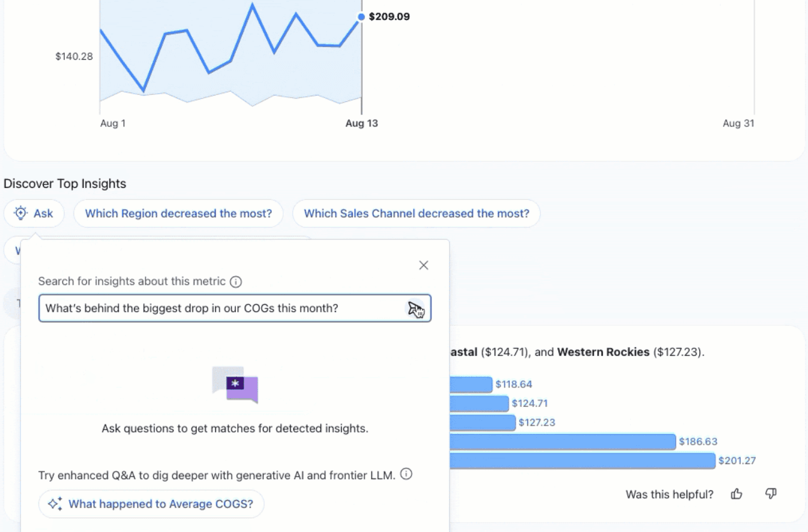
Task: Click the lightbulb Ask button
Action: 34,214
